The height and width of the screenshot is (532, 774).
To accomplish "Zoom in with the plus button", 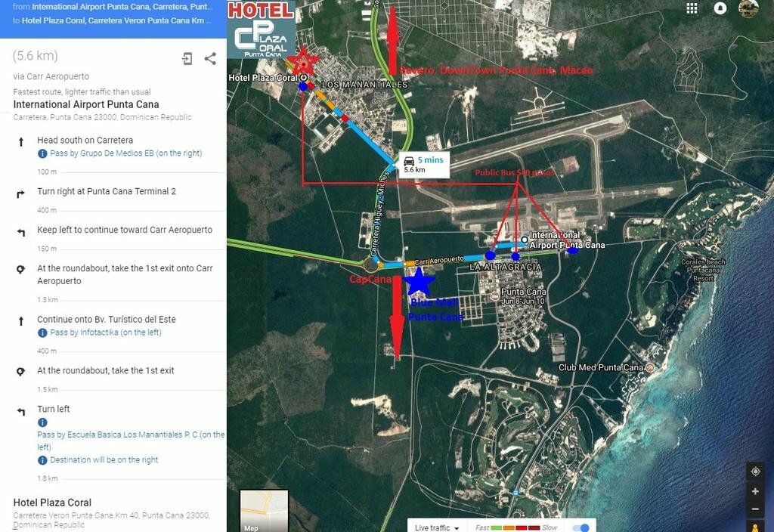I will click(x=755, y=491).
